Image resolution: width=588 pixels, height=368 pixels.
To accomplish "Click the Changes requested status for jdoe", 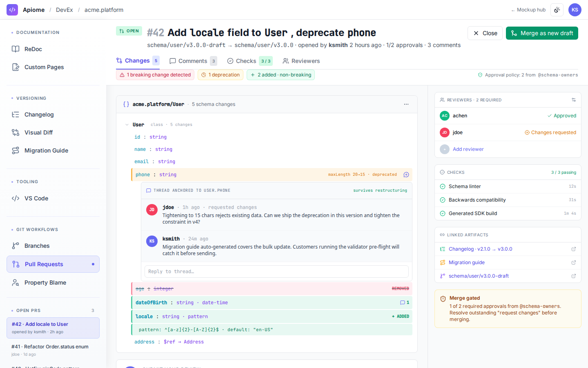I will tap(550, 132).
